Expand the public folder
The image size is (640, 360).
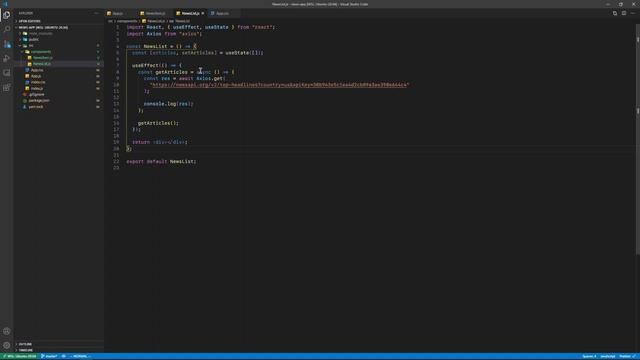33,40
